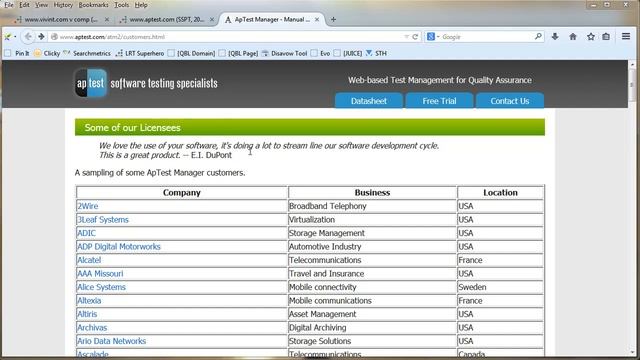Click the Location column header
The image size is (640, 360).
(x=500, y=193)
